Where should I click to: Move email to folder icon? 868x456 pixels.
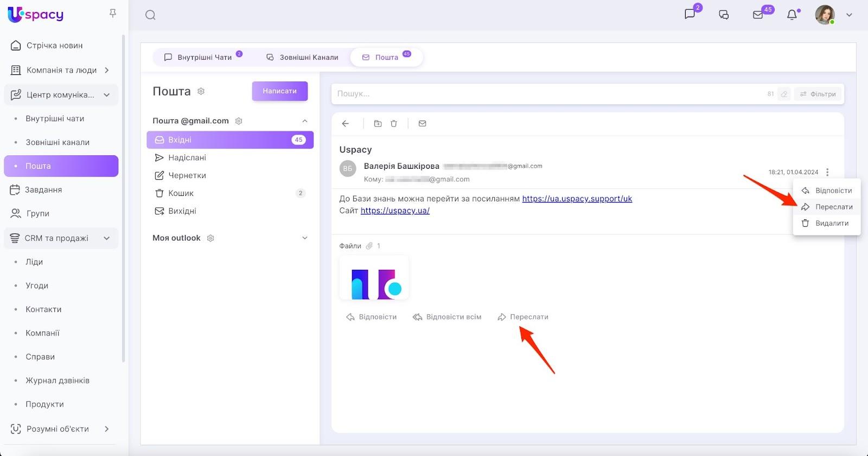[x=378, y=124]
